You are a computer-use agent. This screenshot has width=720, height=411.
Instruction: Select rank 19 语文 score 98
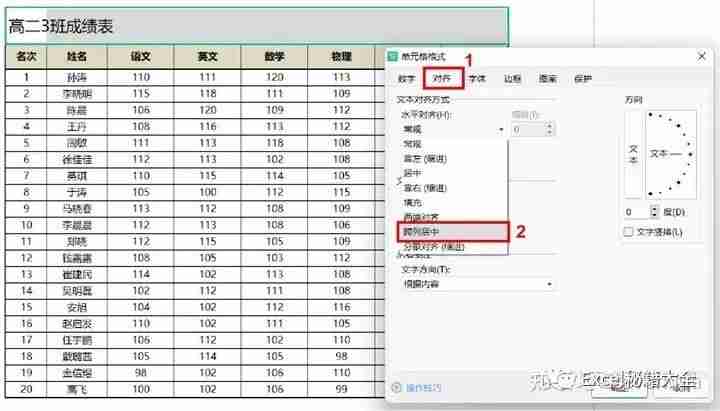(141, 373)
